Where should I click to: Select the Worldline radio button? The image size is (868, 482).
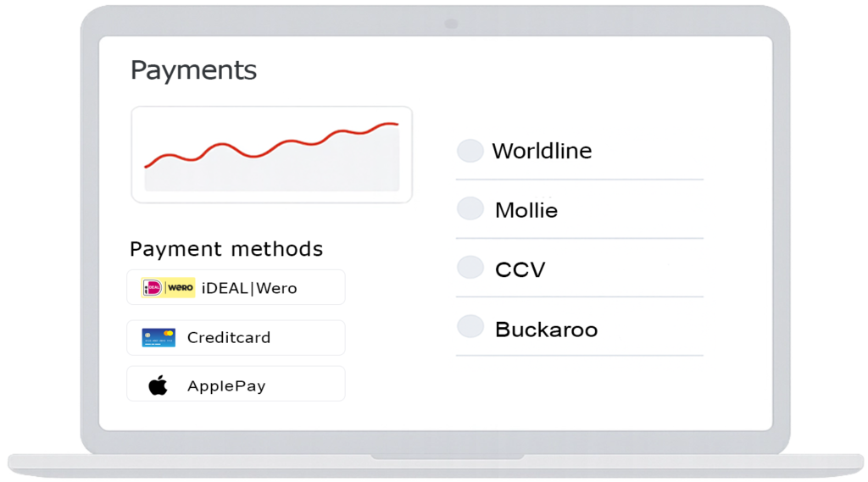tap(470, 151)
